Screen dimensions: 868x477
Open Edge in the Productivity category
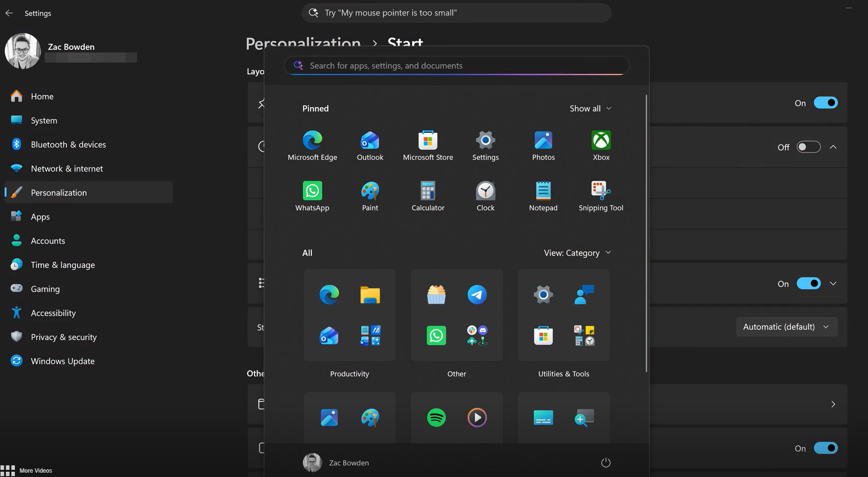pos(329,295)
